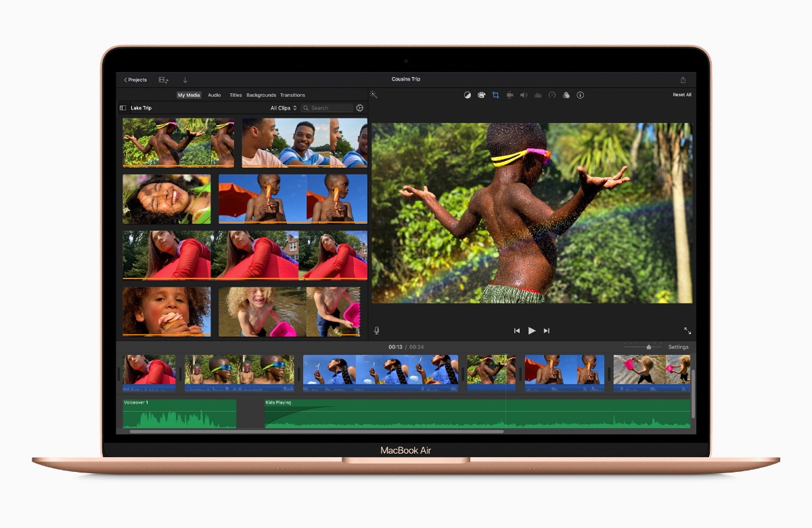This screenshot has width=812, height=528.
Task: Open the color correction palette tool
Action: coord(481,95)
